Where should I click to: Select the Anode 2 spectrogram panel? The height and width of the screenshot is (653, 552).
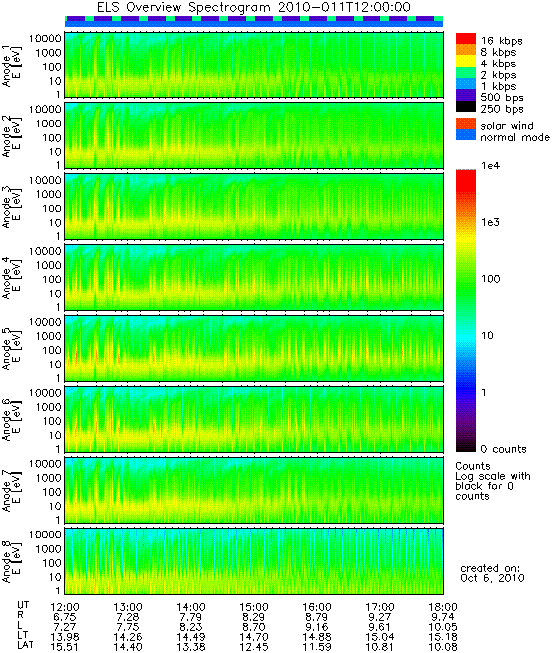[x=254, y=135]
